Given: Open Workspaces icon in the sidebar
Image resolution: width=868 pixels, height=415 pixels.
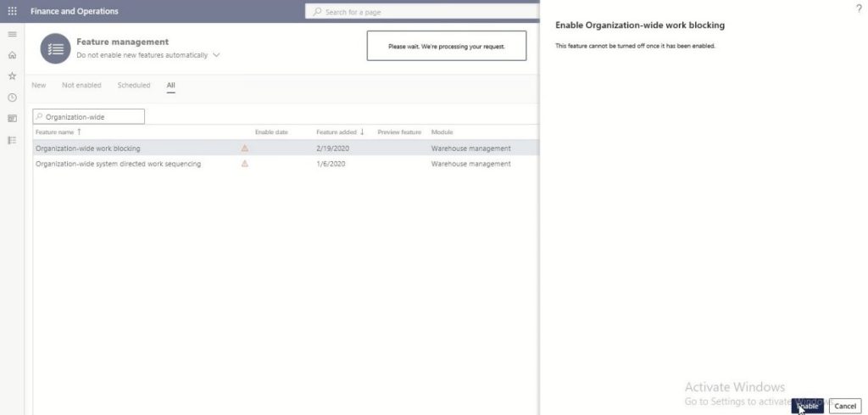Looking at the screenshot, I should pyautogui.click(x=12, y=119).
